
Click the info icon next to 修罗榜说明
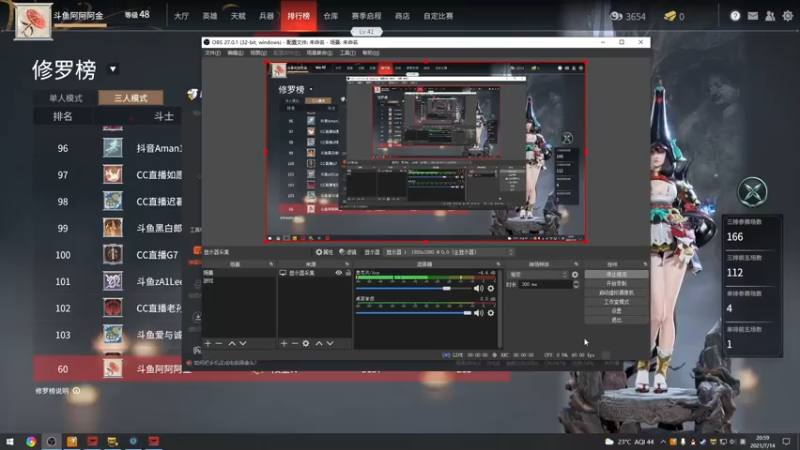click(77, 391)
